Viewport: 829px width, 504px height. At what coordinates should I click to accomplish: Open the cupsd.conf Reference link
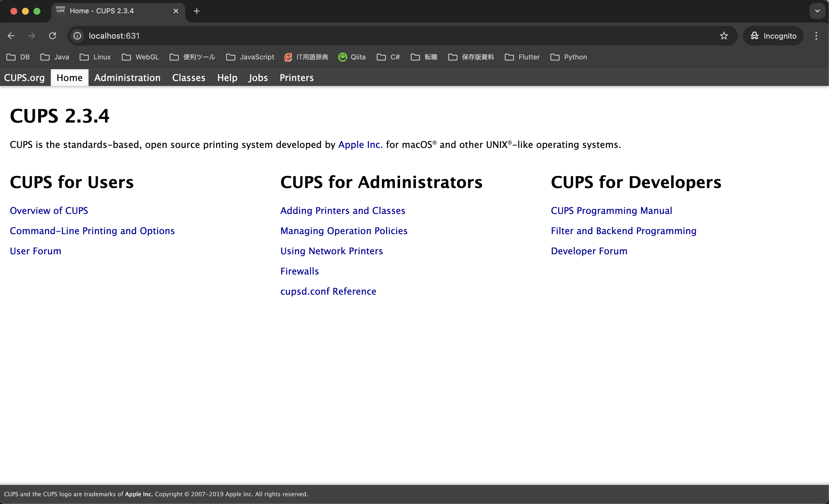328,291
